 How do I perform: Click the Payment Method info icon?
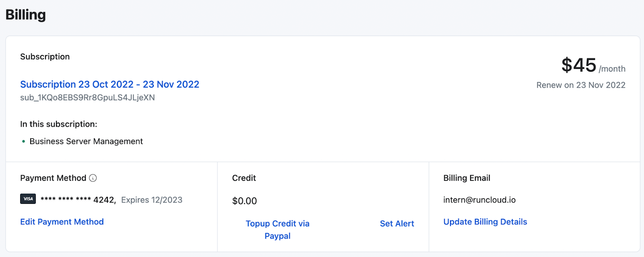[x=93, y=178]
